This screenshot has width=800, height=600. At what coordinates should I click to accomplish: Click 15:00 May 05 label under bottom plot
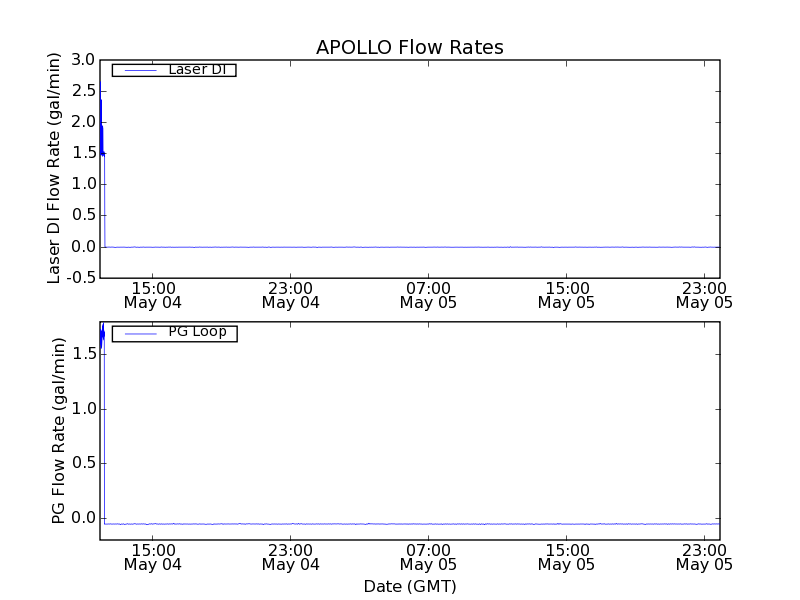coord(566,556)
